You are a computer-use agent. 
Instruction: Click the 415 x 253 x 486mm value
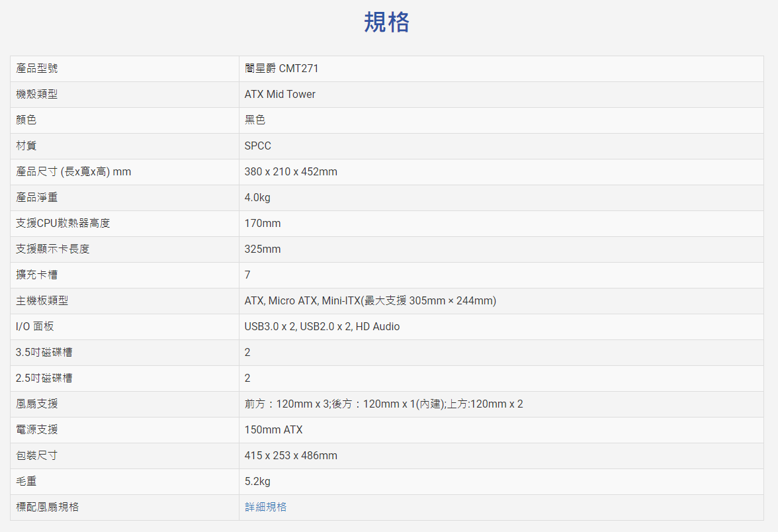click(291, 455)
